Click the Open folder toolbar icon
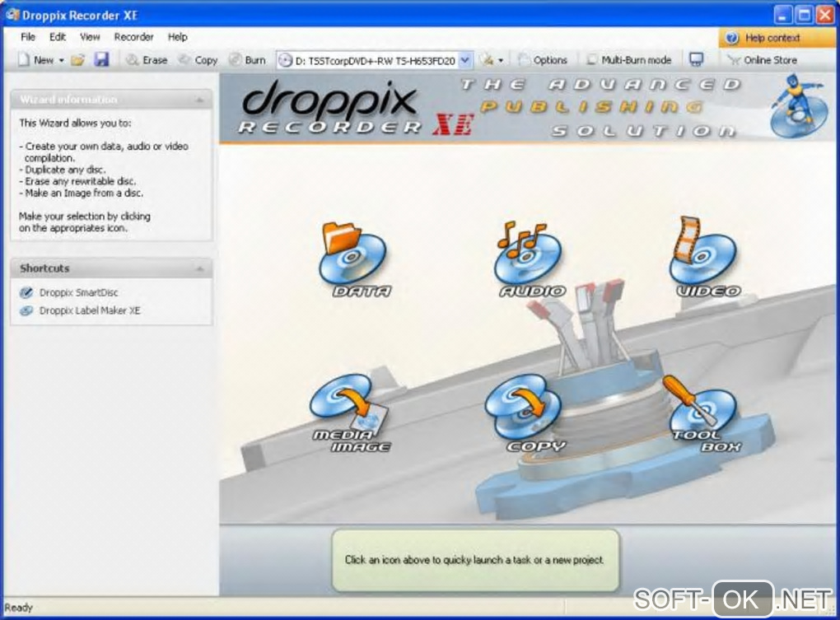The image size is (840, 620). pos(78,60)
